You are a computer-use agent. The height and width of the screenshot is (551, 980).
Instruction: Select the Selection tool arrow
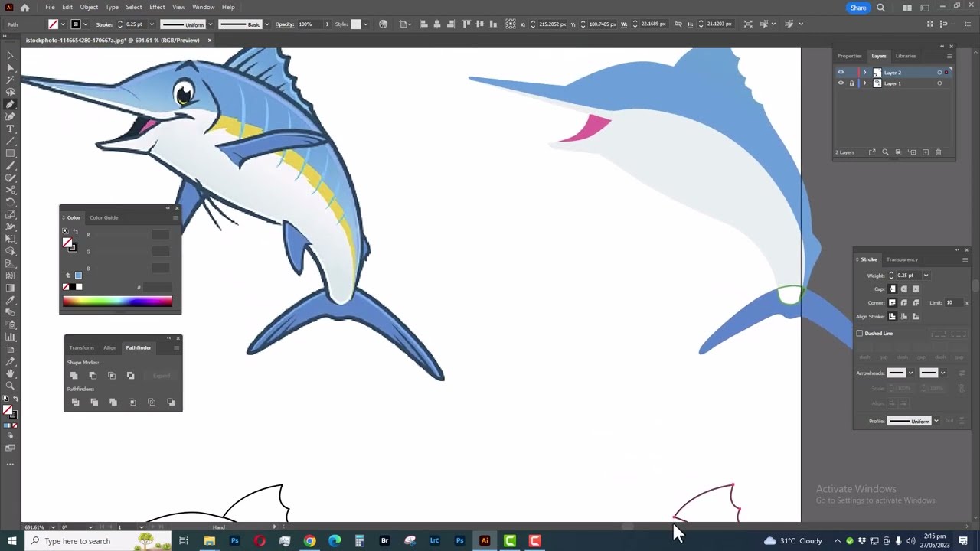tap(10, 55)
